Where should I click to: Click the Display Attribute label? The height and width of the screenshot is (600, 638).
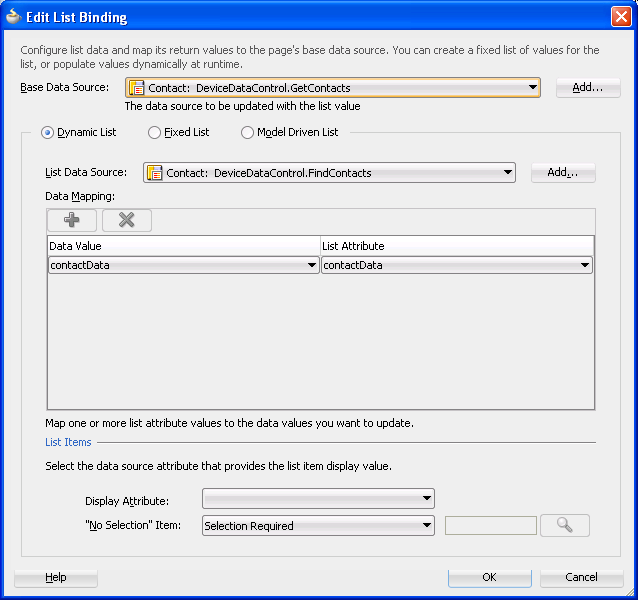pos(127,501)
